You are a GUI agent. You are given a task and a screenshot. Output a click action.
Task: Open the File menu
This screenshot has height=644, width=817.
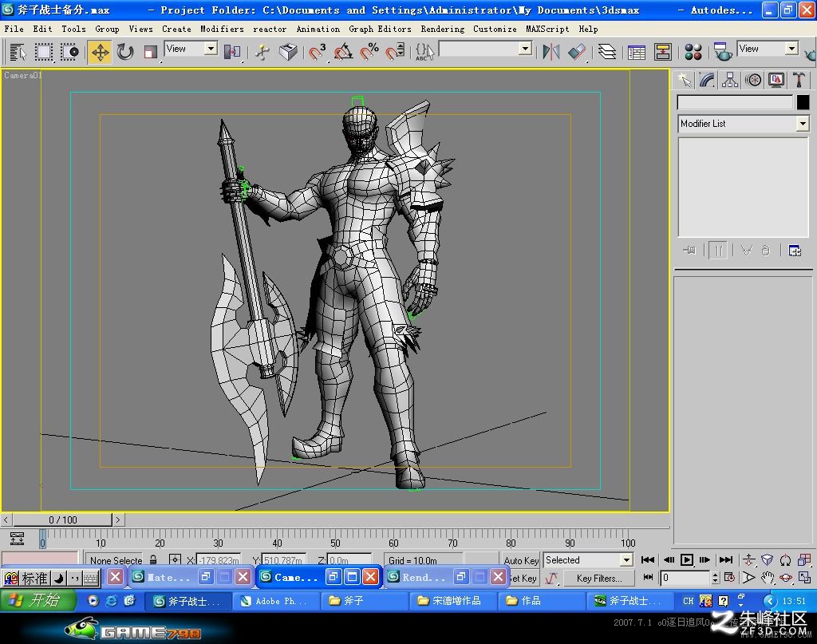coord(14,30)
